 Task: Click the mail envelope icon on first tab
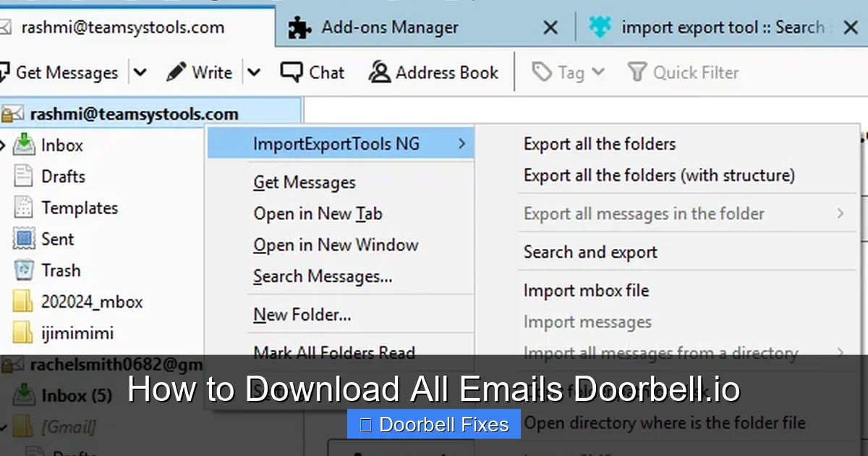click(5, 28)
